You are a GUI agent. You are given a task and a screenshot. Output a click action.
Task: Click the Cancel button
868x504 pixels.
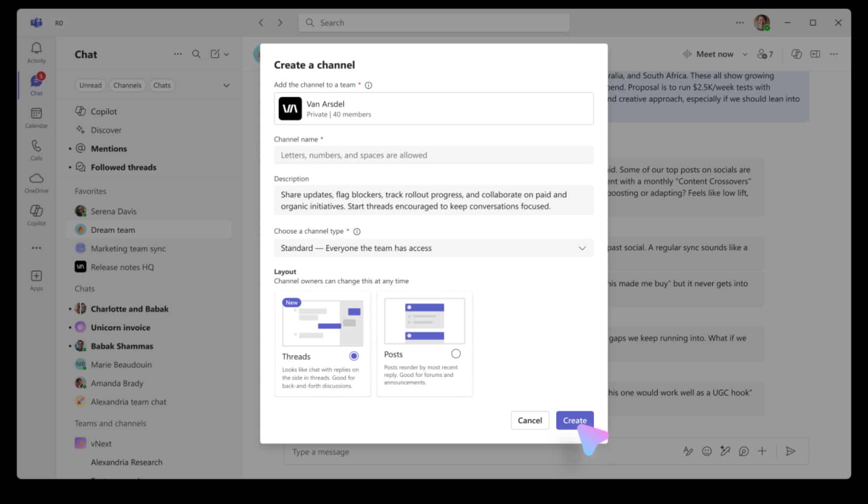pos(530,420)
